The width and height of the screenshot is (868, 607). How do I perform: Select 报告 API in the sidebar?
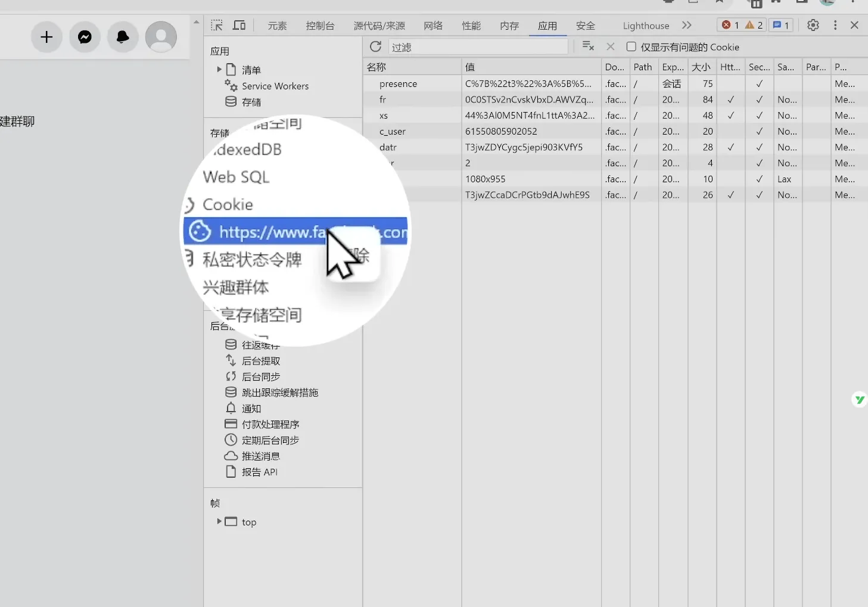click(260, 472)
